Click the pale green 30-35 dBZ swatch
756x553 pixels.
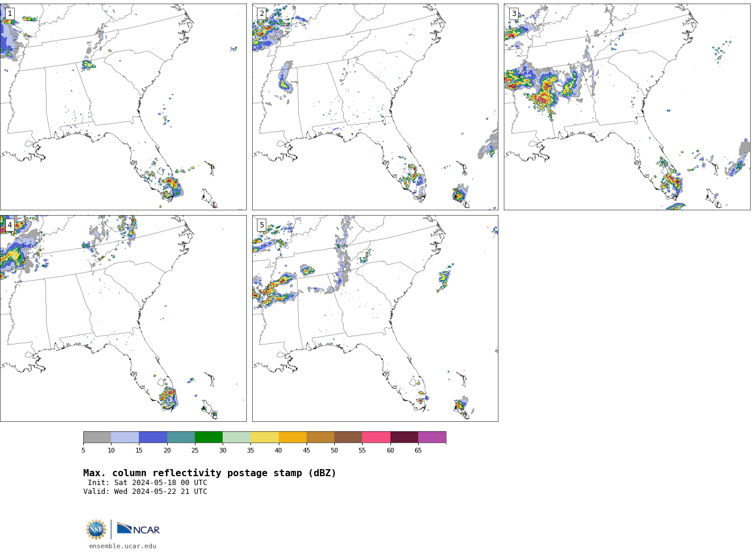click(236, 437)
